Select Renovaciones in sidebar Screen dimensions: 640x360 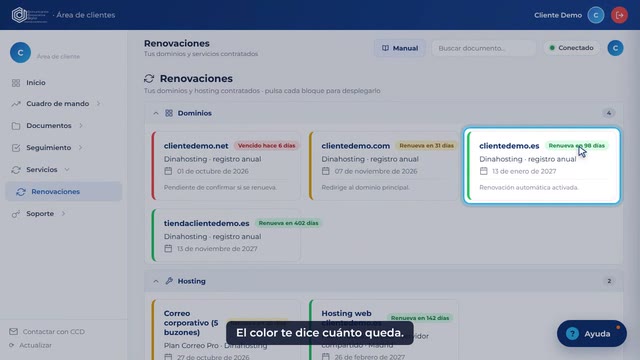64,192
